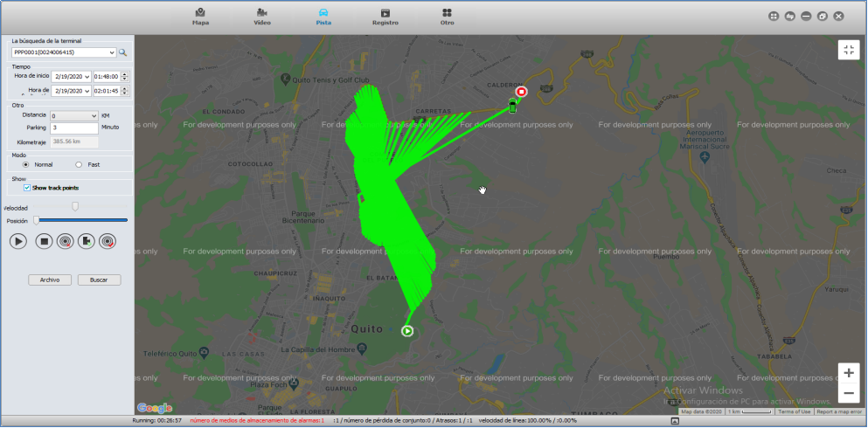Image resolution: width=868 pixels, height=428 pixels.
Task: Click the red stop endpoint marker
Action: [x=521, y=92]
